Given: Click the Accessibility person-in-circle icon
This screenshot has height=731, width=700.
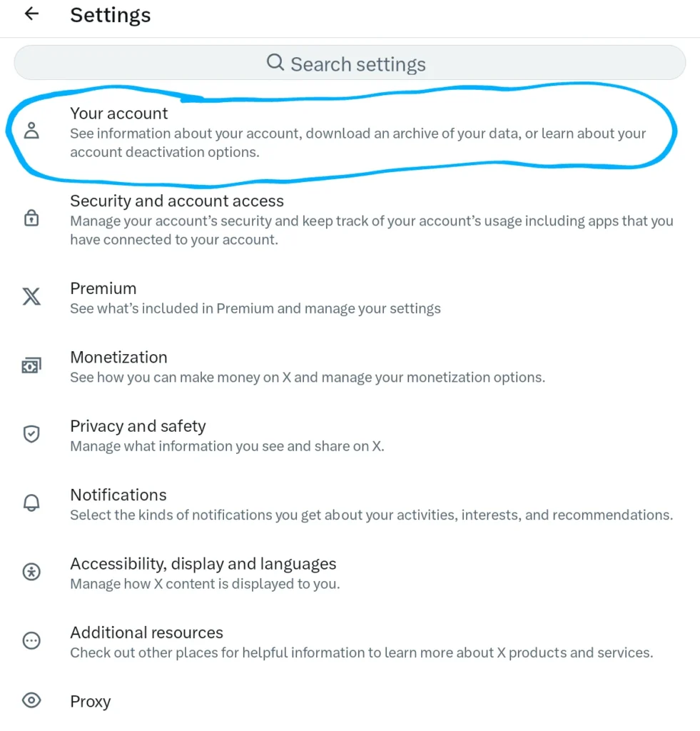Looking at the screenshot, I should 31,572.
